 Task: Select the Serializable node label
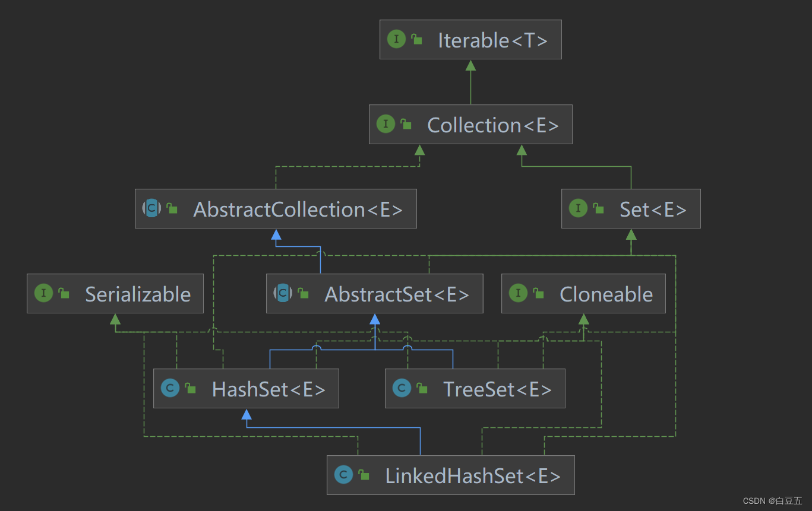(x=138, y=294)
